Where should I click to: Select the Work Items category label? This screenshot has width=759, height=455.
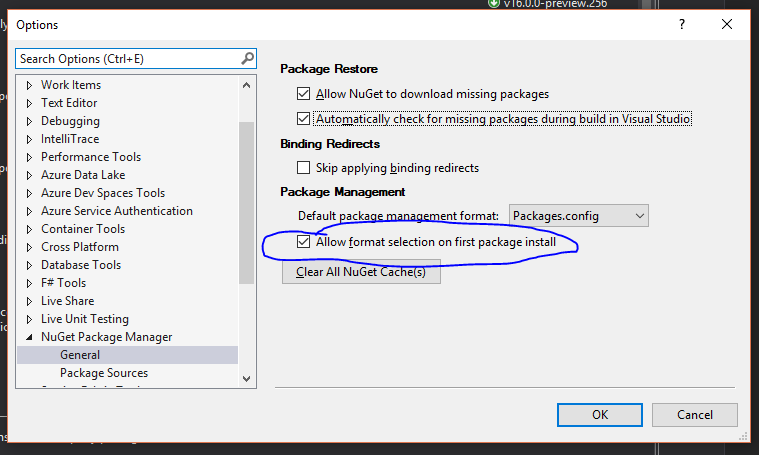pyautogui.click(x=71, y=85)
